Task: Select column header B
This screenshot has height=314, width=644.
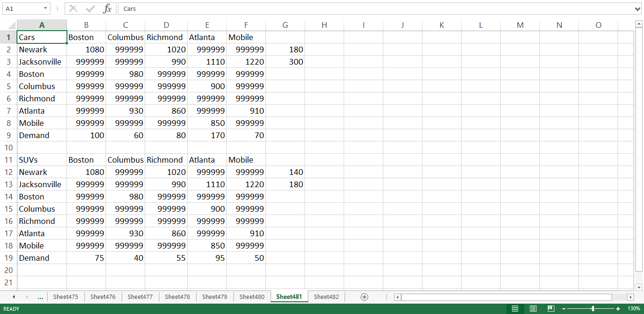Action: [86, 25]
